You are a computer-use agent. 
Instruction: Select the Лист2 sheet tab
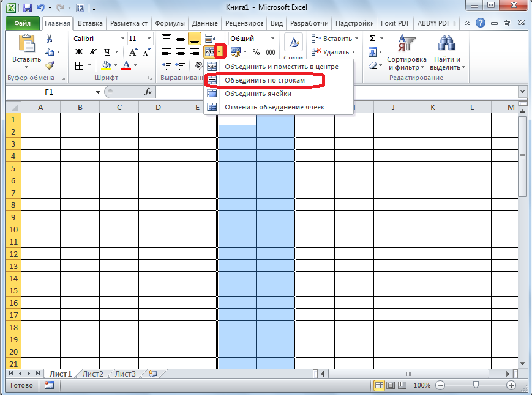93,374
